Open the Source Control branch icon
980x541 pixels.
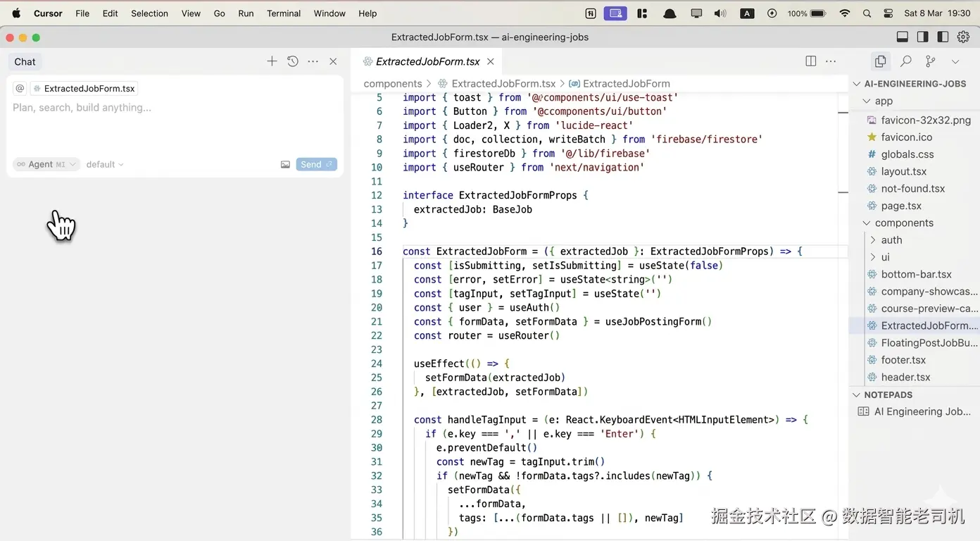pos(931,61)
